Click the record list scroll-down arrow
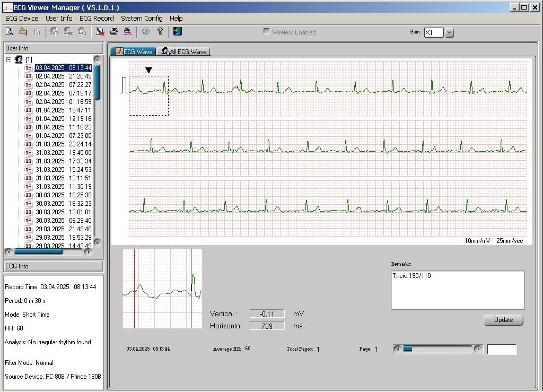The image size is (543, 392). pyautogui.click(x=98, y=242)
